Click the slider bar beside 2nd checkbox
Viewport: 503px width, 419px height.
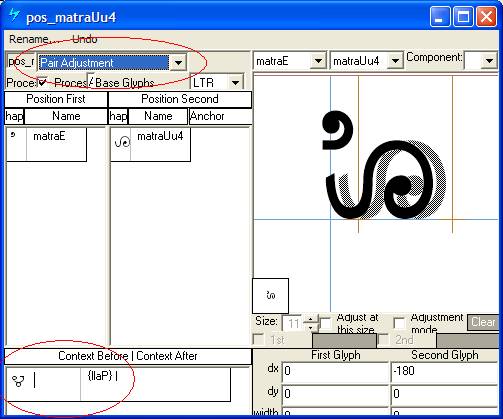tap(468, 340)
